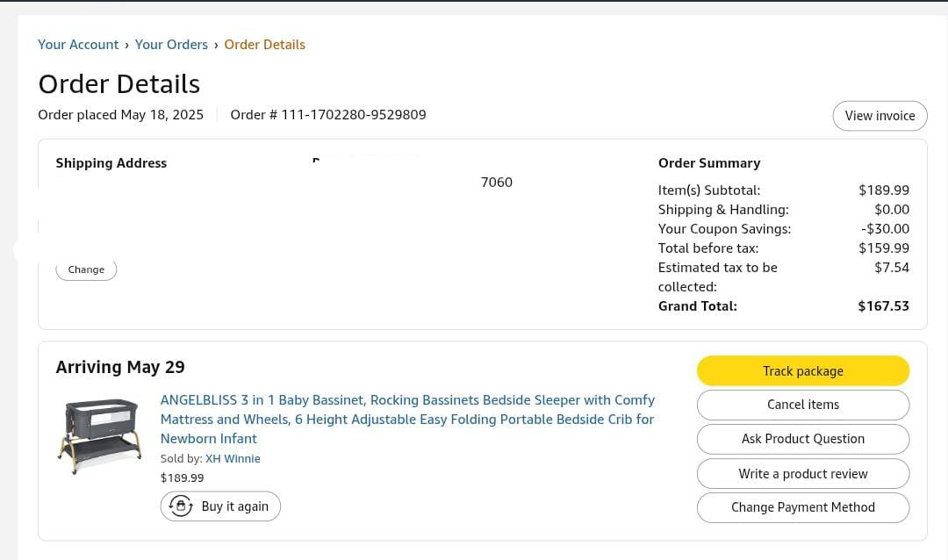Click the Order Details page heading
This screenshot has height=560, width=948.
click(119, 84)
